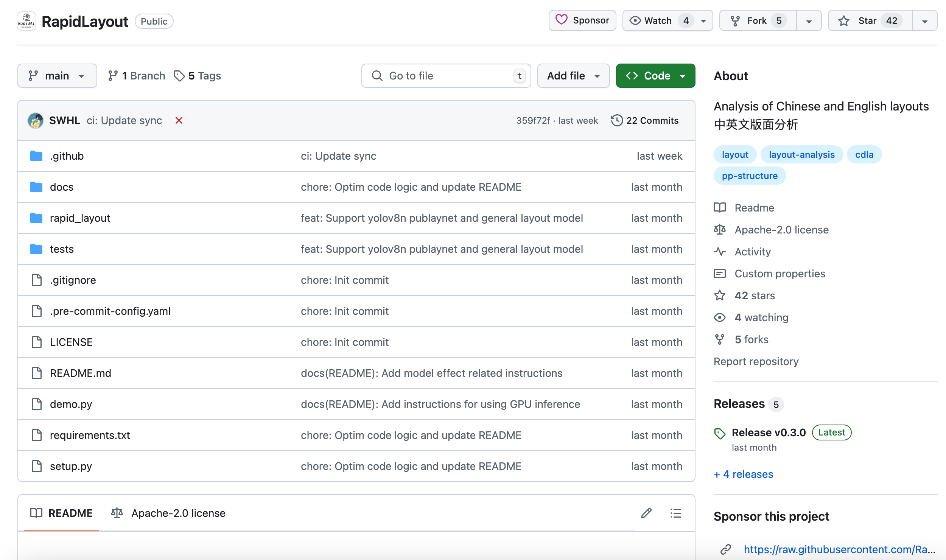Open the .pre-commit-config.yaml file

point(110,311)
